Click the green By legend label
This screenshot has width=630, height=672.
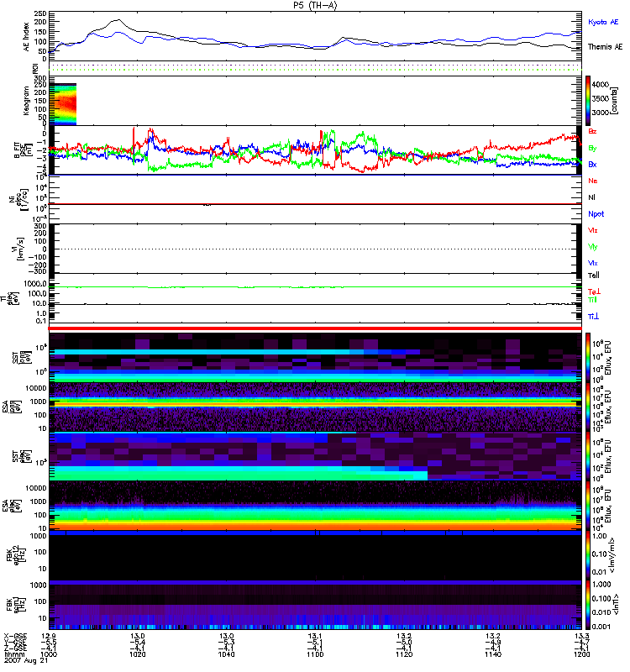tap(593, 148)
